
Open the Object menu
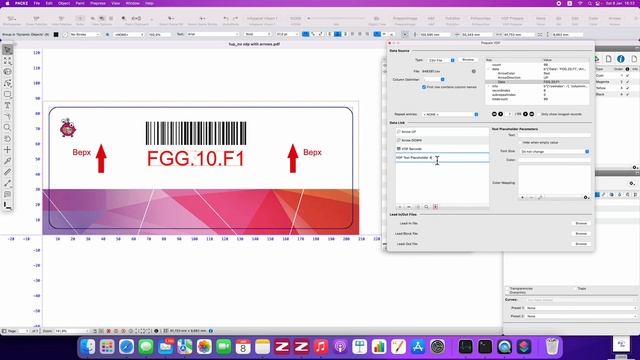coord(64,3)
